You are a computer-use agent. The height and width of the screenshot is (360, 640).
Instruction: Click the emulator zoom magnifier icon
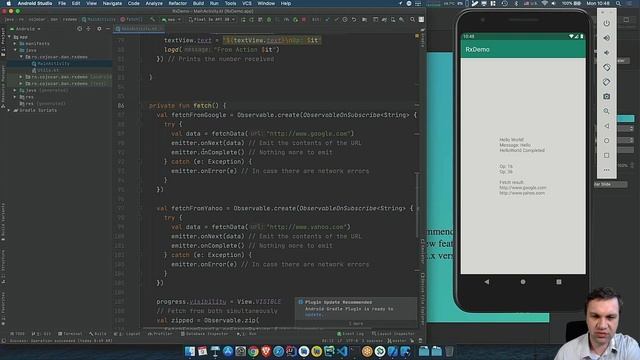click(607, 111)
